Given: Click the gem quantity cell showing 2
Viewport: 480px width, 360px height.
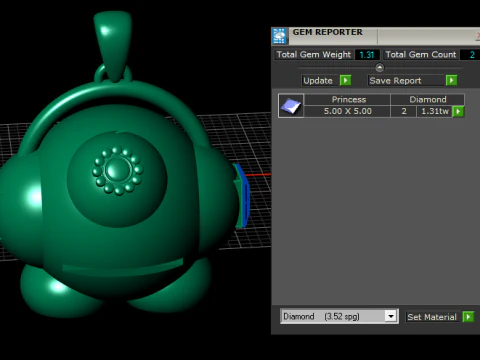Looking at the screenshot, I should point(404,111).
